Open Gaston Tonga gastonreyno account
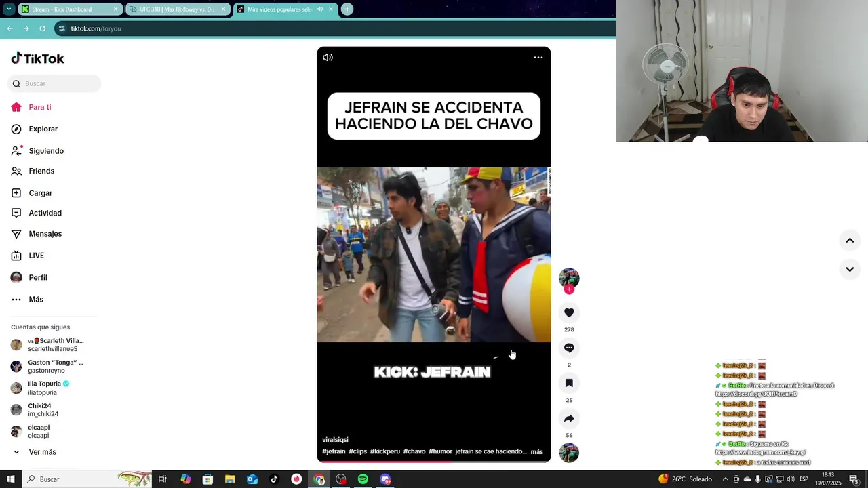Viewport: 868px width, 488px height. (x=47, y=367)
